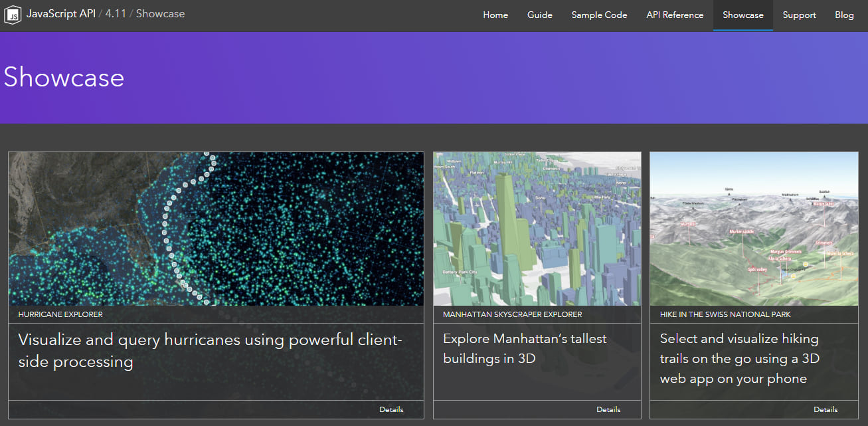The width and height of the screenshot is (868, 426).
Task: Click the large Showcase page heading
Action: pyautogui.click(x=64, y=77)
